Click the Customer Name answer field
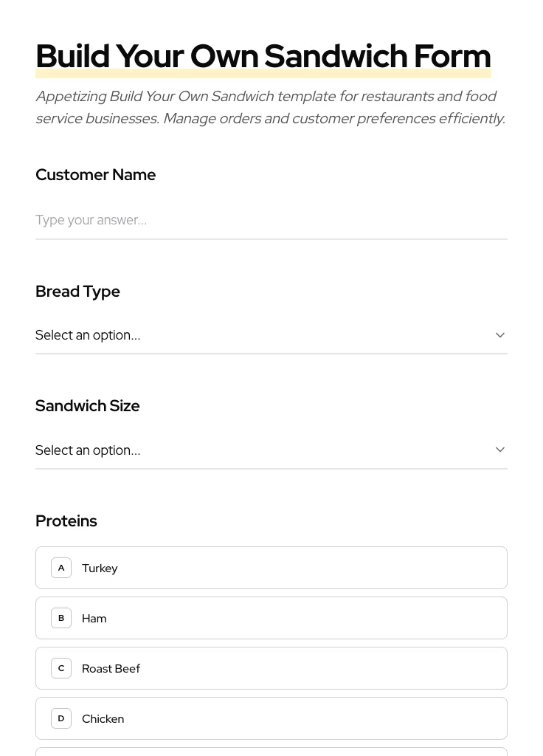 271,220
